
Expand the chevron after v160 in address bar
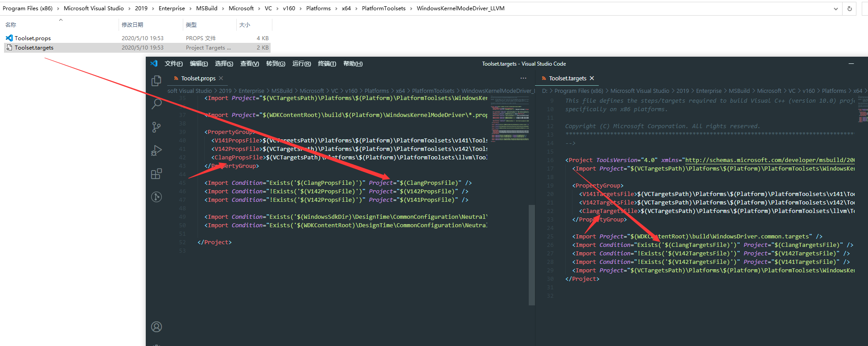pos(300,8)
